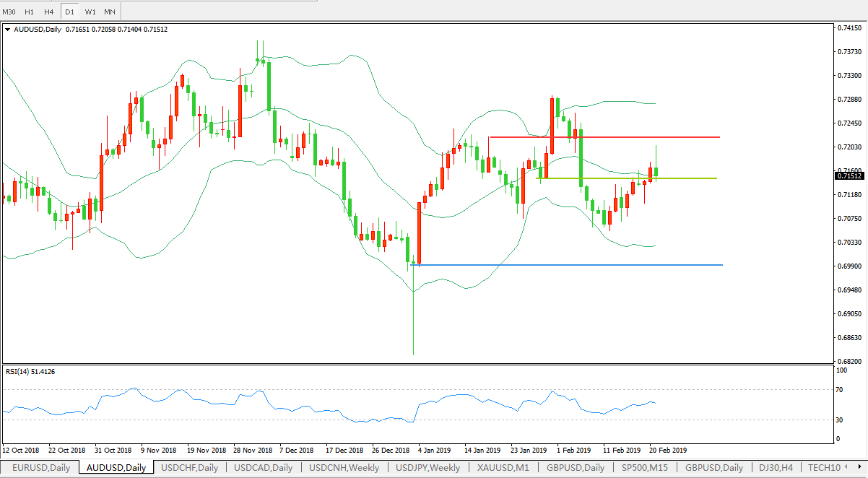Click the RSI(14) indicator label
Screen dimensions: 868x478
coord(30,371)
